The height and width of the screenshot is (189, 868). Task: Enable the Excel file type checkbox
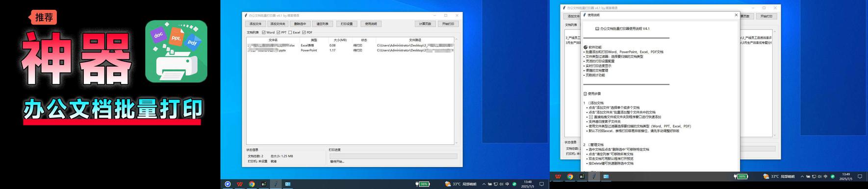tap(290, 32)
